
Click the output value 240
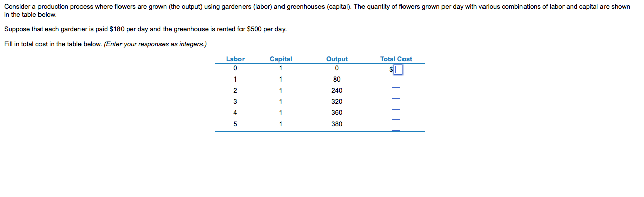coord(337,91)
